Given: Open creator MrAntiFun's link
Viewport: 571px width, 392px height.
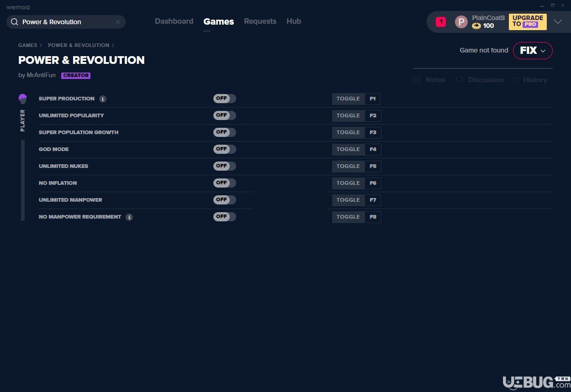Looking at the screenshot, I should (x=41, y=75).
